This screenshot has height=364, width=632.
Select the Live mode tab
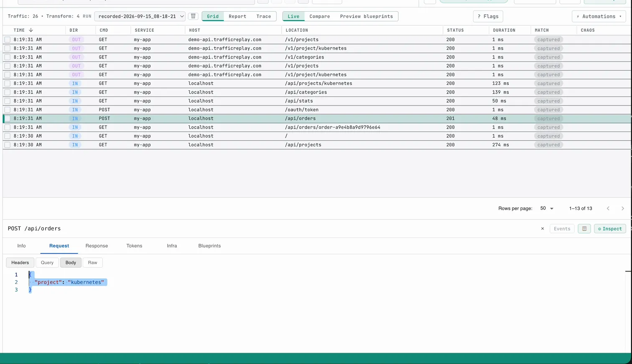pyautogui.click(x=293, y=16)
